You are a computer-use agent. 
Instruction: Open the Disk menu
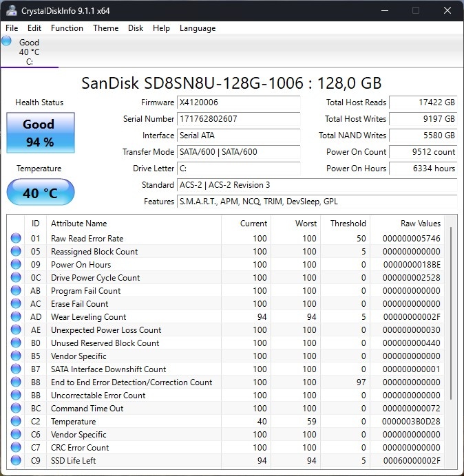pyautogui.click(x=136, y=28)
